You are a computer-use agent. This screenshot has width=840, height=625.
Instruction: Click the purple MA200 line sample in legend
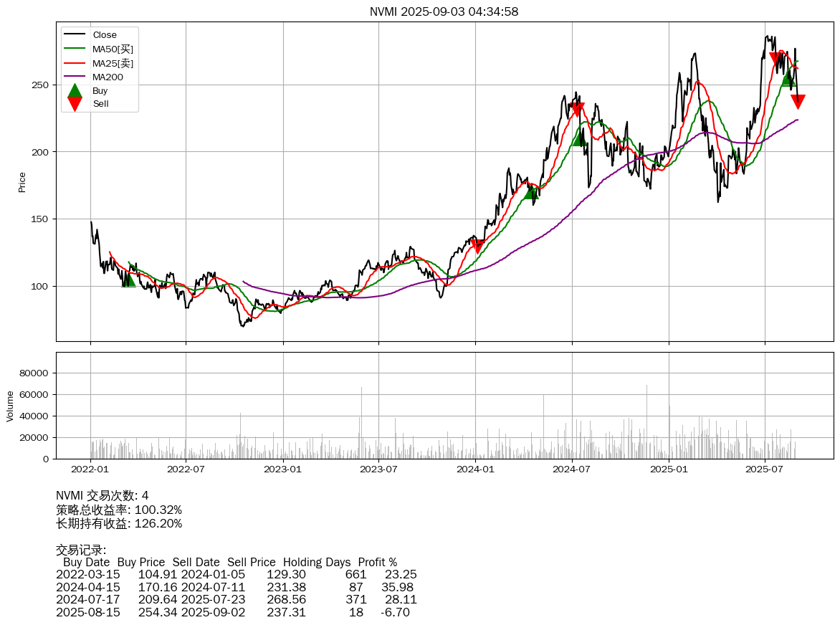pyautogui.click(x=74, y=77)
